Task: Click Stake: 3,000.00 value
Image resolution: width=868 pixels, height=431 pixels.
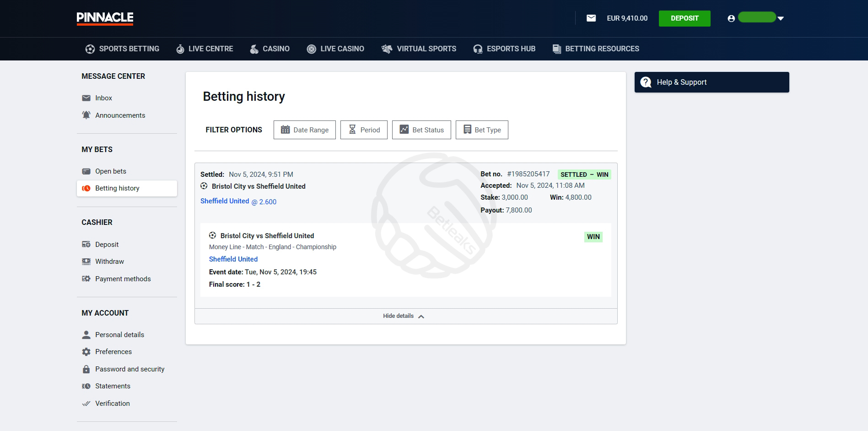Action: pos(504,197)
